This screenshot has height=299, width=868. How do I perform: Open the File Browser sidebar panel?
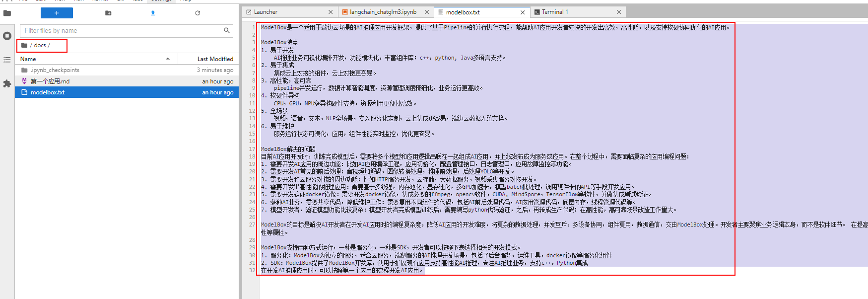click(7, 13)
